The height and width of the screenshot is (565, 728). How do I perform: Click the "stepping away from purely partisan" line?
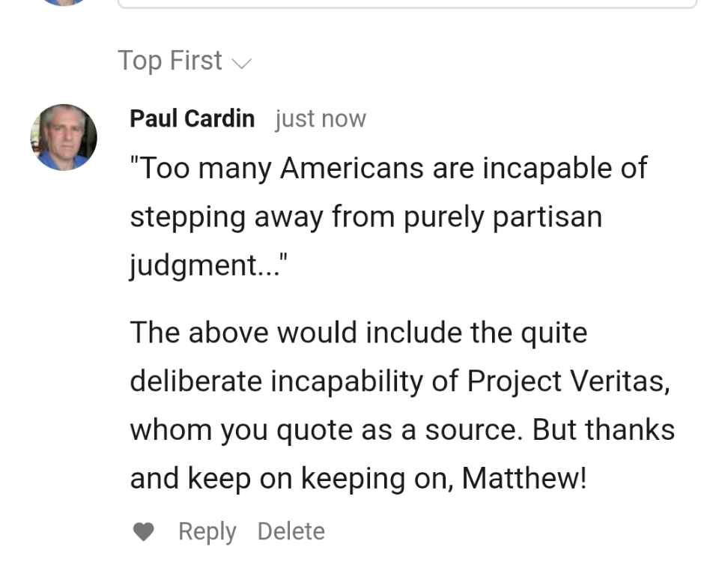pos(365,217)
